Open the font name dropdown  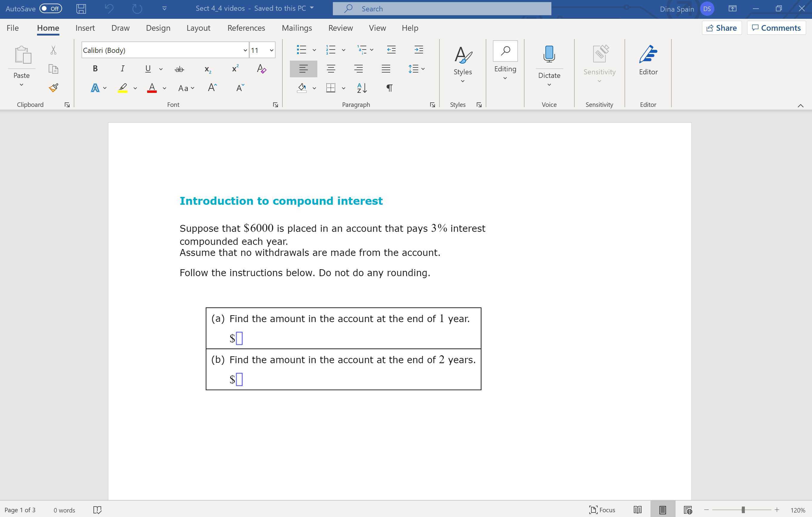(244, 50)
